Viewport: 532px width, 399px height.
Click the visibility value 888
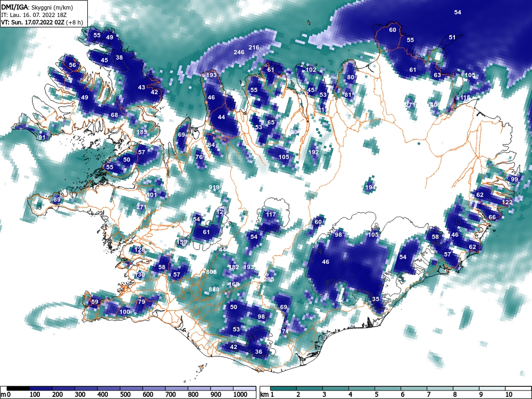pyautogui.click(x=214, y=289)
